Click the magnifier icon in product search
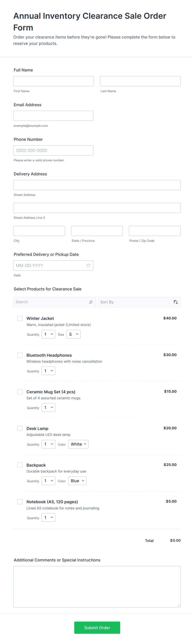 tap(91, 302)
